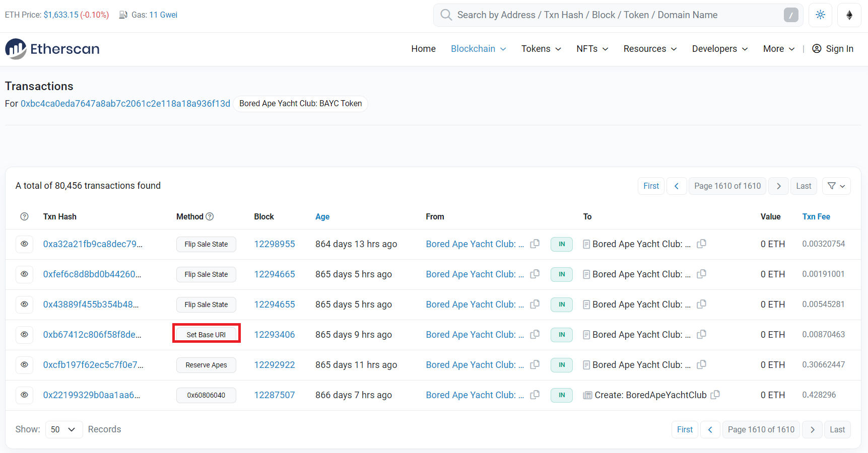Open the Ethereum network selector icon

click(x=849, y=15)
